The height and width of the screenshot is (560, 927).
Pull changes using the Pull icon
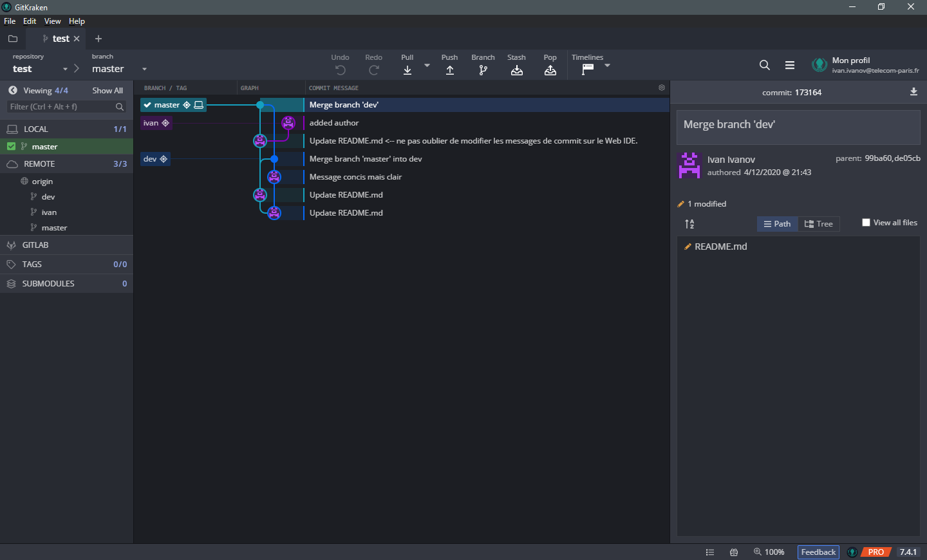[x=407, y=70]
